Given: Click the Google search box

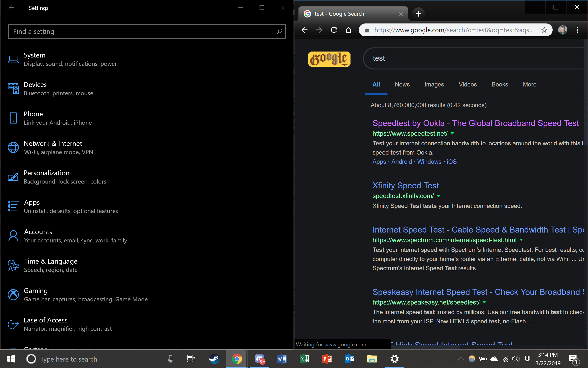Looking at the screenshot, I should (x=474, y=58).
